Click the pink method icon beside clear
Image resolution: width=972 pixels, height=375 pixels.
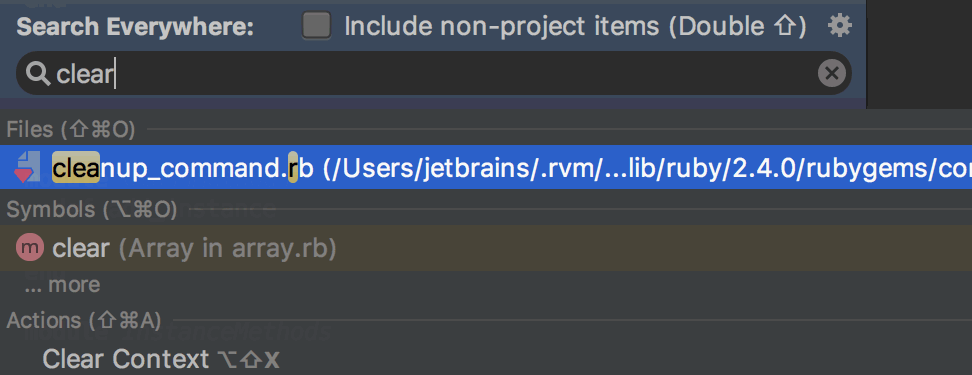tap(30, 248)
